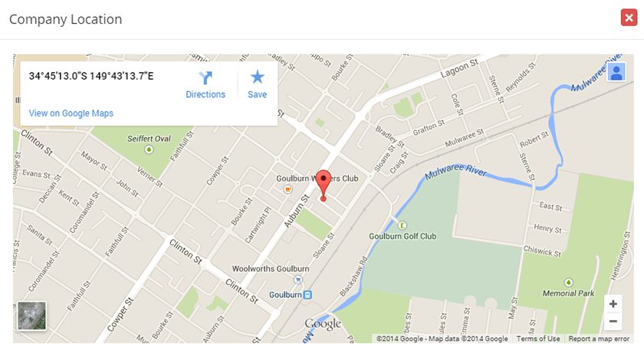This screenshot has height=357, width=644.
Task: Click the Directions arrow icon
Action: (x=205, y=77)
